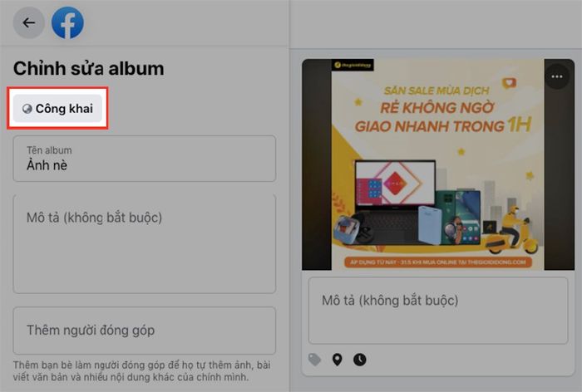Screen dimensions: 582x392
Task: Click the delivery scooter in the photo
Action: point(511,232)
